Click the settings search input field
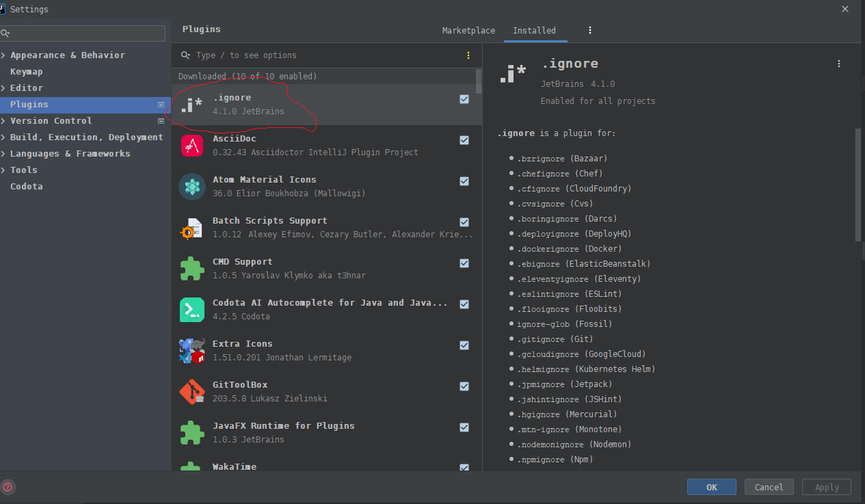Image resolution: width=865 pixels, height=504 pixels. tap(83, 33)
